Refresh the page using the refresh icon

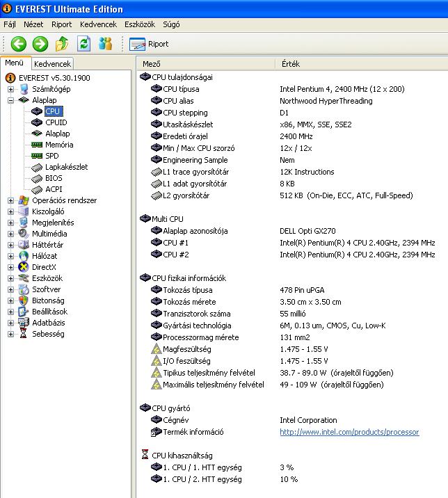(x=84, y=44)
